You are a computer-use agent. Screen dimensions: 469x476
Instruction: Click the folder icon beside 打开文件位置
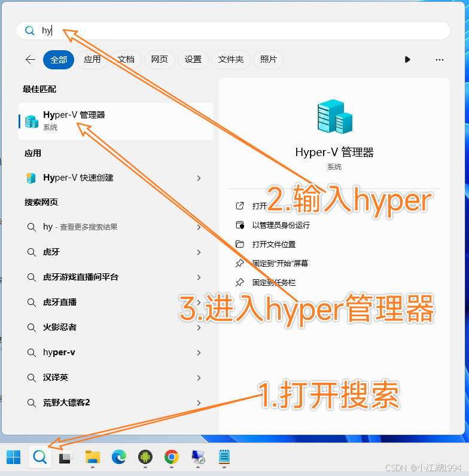click(240, 244)
